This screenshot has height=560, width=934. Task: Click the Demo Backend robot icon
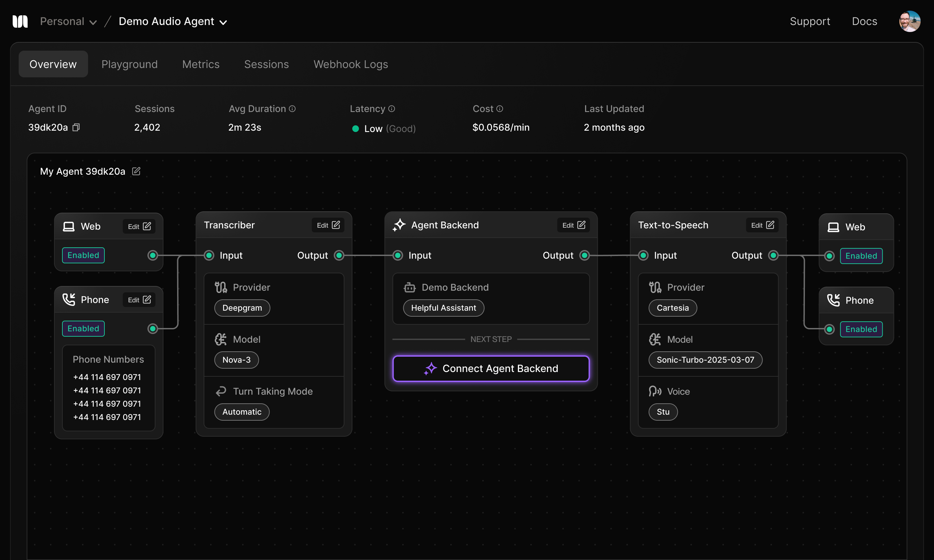[410, 287]
